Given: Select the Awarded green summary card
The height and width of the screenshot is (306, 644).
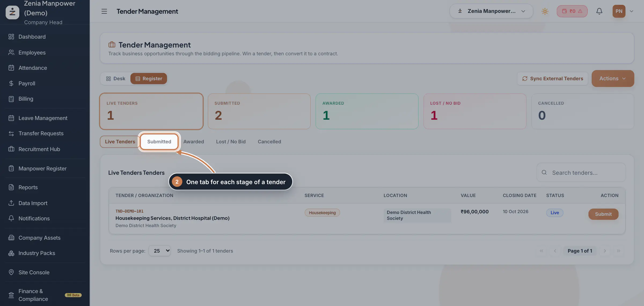Looking at the screenshot, I should 367,111.
